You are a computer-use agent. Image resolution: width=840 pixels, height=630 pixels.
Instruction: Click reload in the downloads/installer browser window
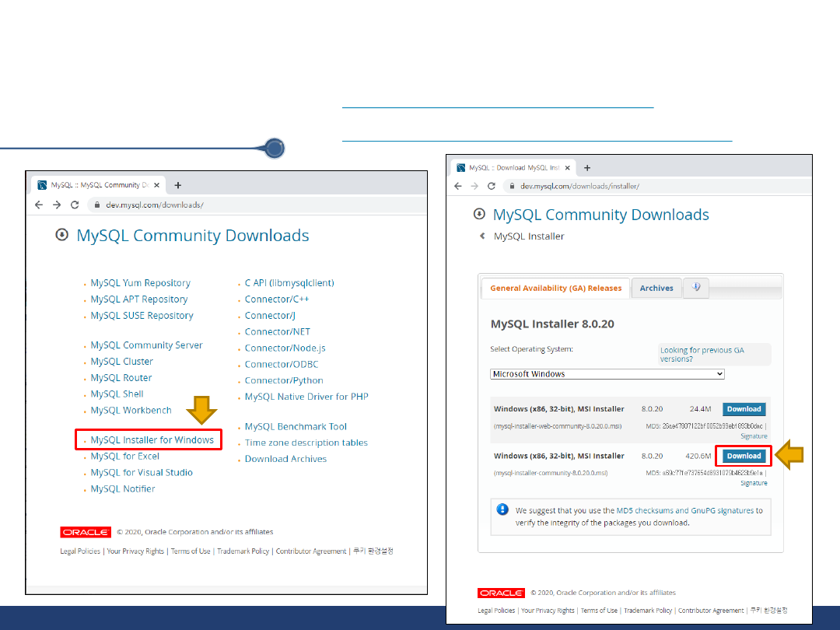492,186
